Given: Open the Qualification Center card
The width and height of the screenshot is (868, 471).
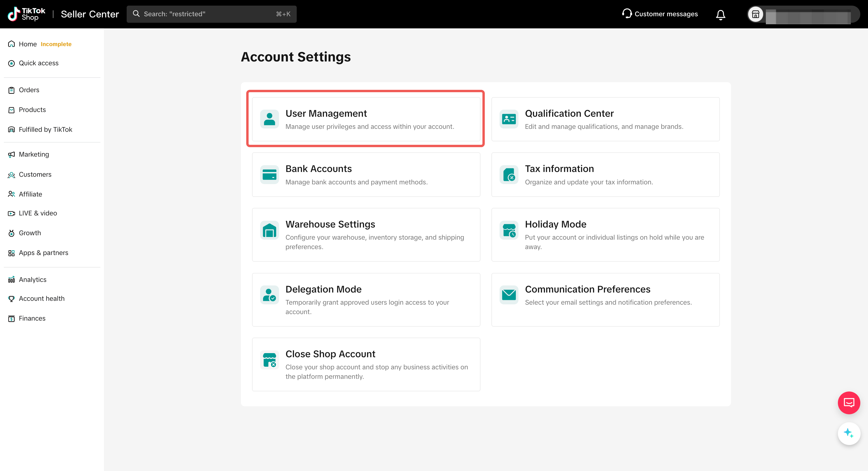Looking at the screenshot, I should click(605, 119).
